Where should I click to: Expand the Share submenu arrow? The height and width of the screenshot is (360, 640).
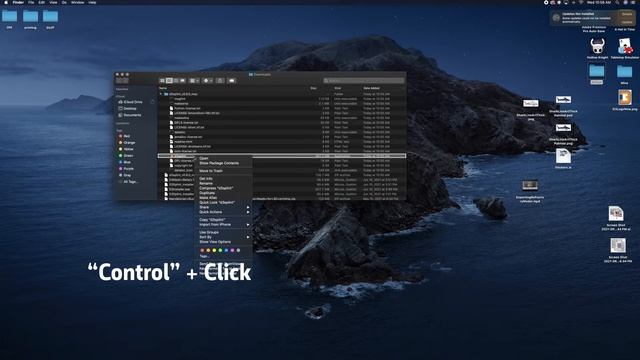[248, 207]
